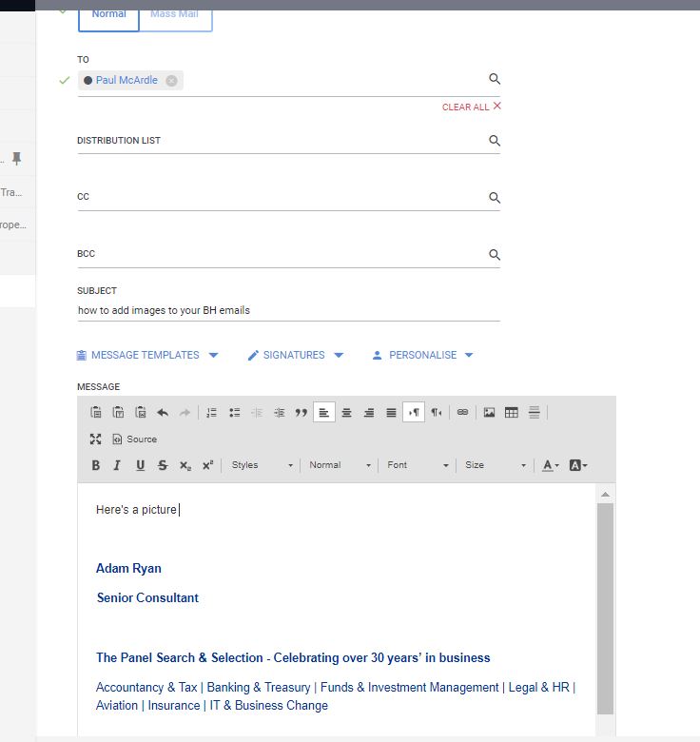Undo the last edit
The image size is (700, 742).
click(x=163, y=413)
